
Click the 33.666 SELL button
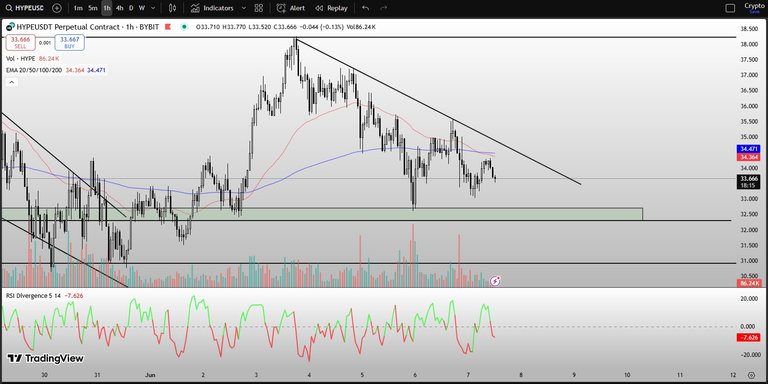coord(21,43)
